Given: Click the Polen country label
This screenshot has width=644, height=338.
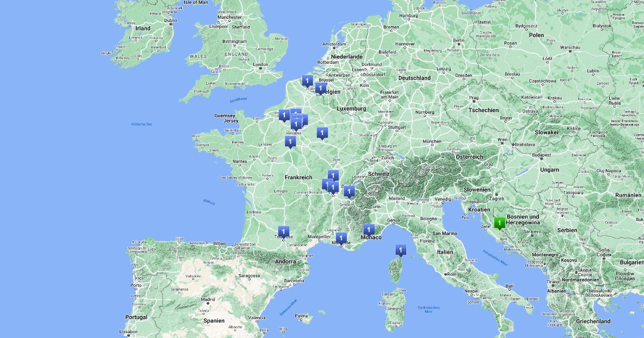Looking at the screenshot, I should 536,35.
